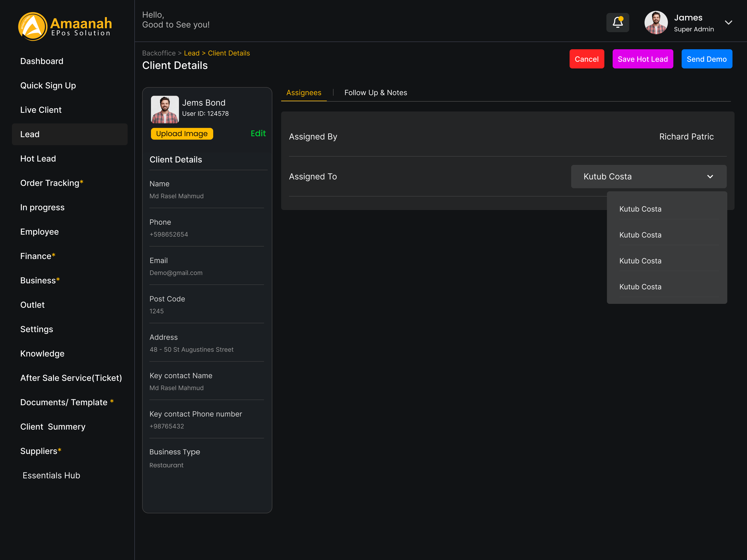The height and width of the screenshot is (560, 747).
Task: Expand the James Super Admin account chevron
Action: pos(728,23)
